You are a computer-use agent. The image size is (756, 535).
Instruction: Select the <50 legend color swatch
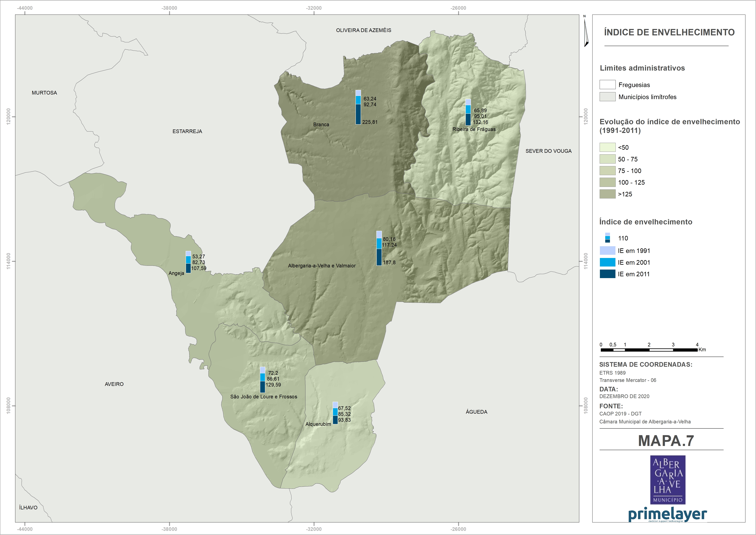[607, 147]
